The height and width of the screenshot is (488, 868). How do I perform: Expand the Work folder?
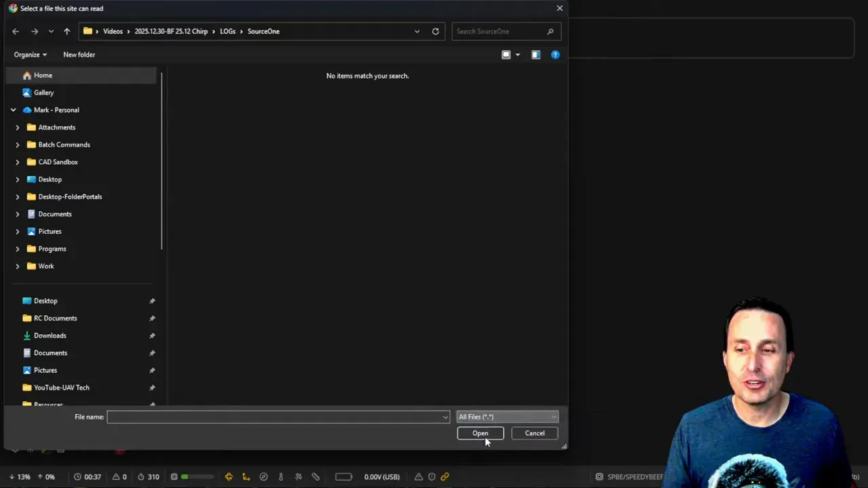tap(18, 266)
